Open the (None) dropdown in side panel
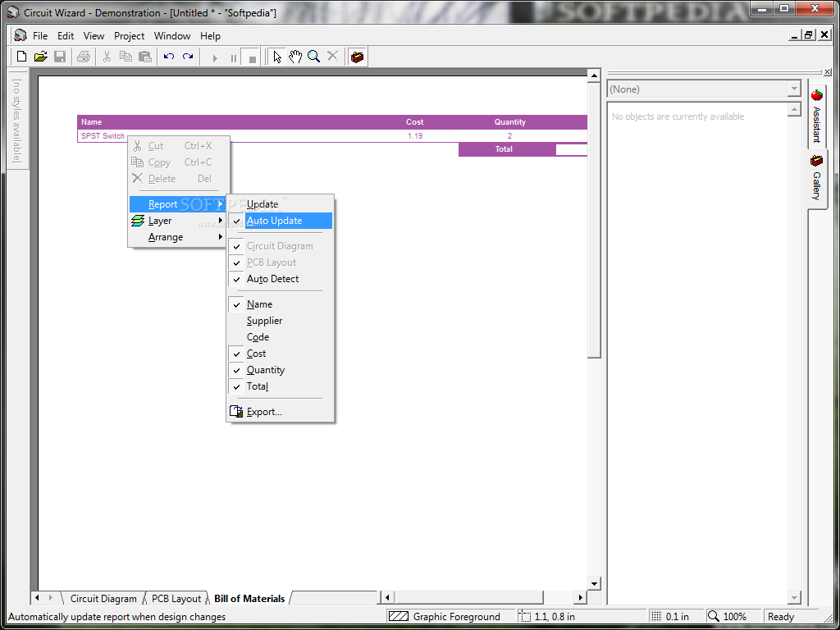This screenshot has width=840, height=630. pyautogui.click(x=794, y=89)
